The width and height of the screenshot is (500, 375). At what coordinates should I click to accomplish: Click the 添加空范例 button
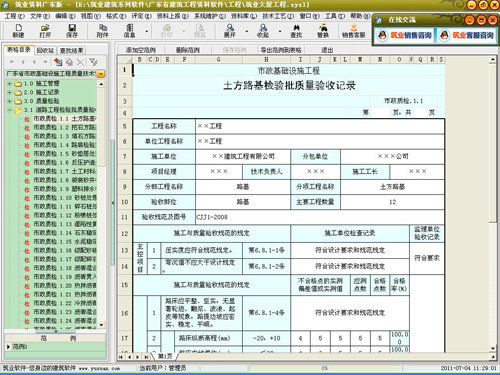[140, 50]
